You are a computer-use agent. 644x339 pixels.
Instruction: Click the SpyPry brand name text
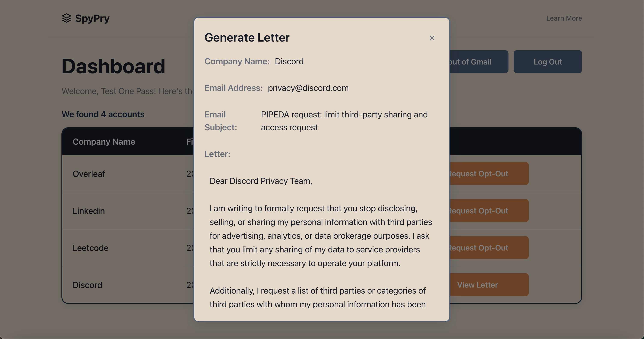click(x=92, y=18)
